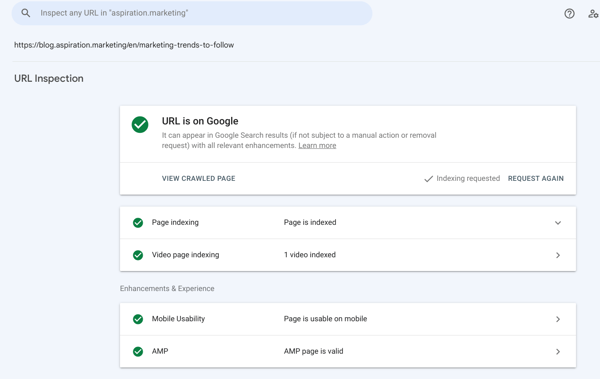This screenshot has height=379, width=600.
Task: Click the checkmark next to Indexing requested
Action: tap(429, 179)
